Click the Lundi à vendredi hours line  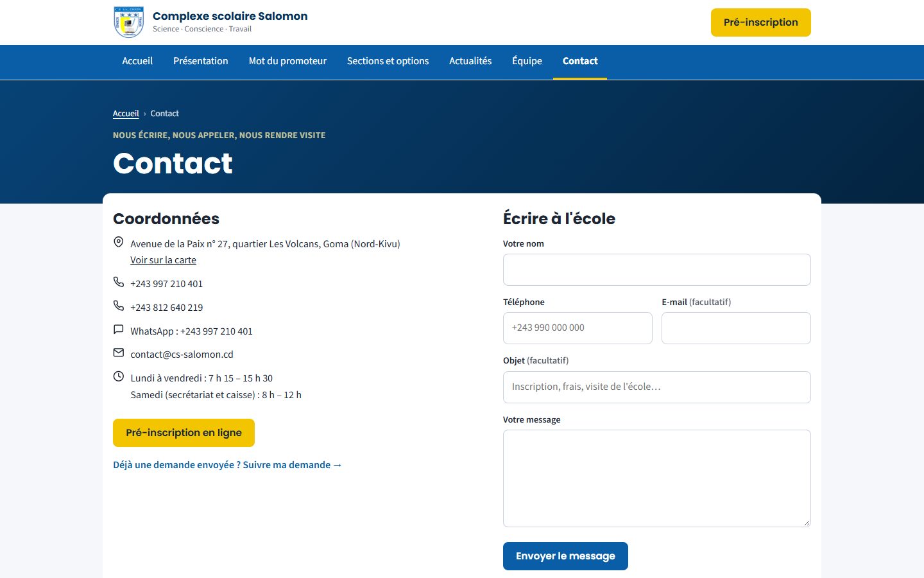pyautogui.click(x=201, y=378)
